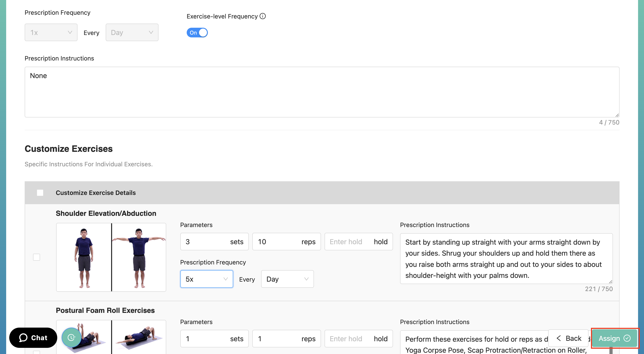Open the disabled 1x prescription dropdown
Image resolution: width=644 pixels, height=354 pixels.
[51, 33]
